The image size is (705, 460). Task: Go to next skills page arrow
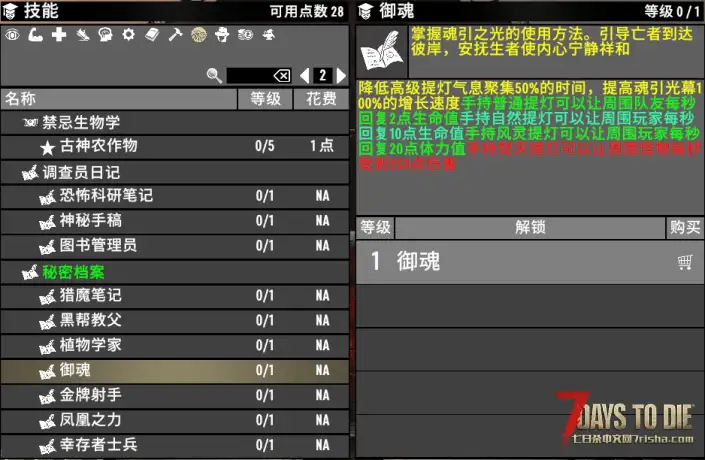341,76
